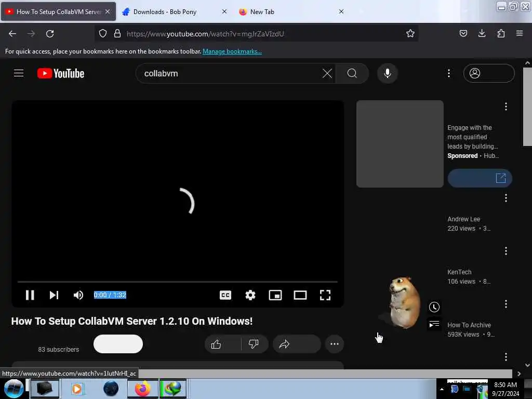The width and height of the screenshot is (532, 399).
Task: Pause the video playback
Action: pyautogui.click(x=30, y=295)
